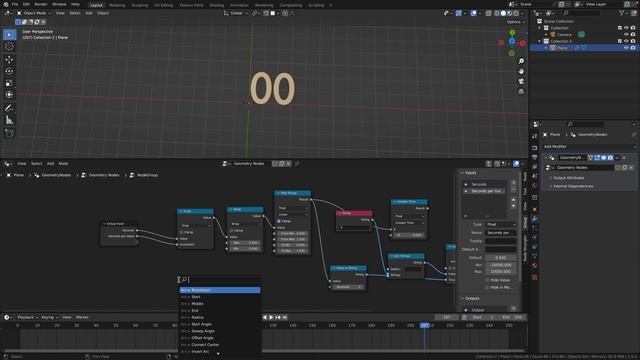Switch to the Modeling workspace tab

point(117,5)
